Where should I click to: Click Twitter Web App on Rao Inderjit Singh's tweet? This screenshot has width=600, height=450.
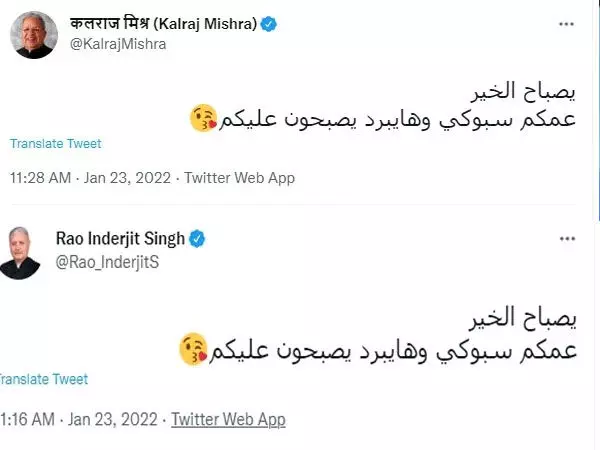228,419
